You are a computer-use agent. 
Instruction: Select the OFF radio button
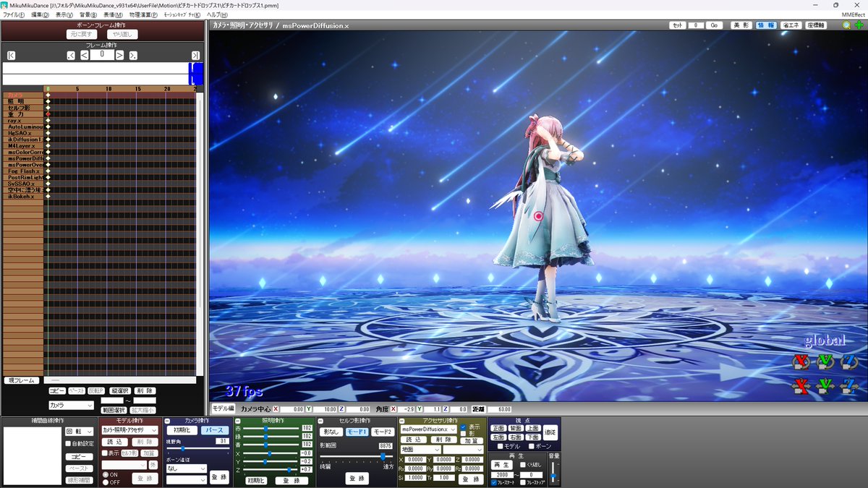pyautogui.click(x=106, y=481)
